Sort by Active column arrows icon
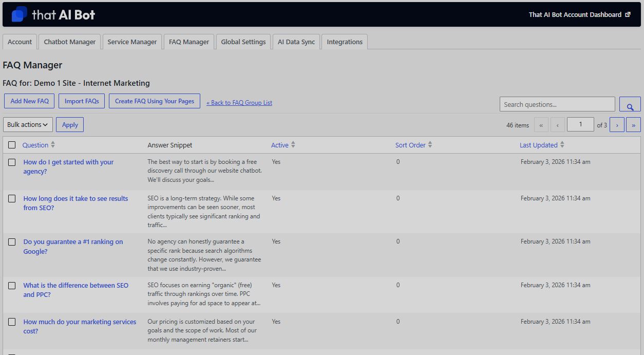The height and width of the screenshot is (355, 644). click(293, 145)
